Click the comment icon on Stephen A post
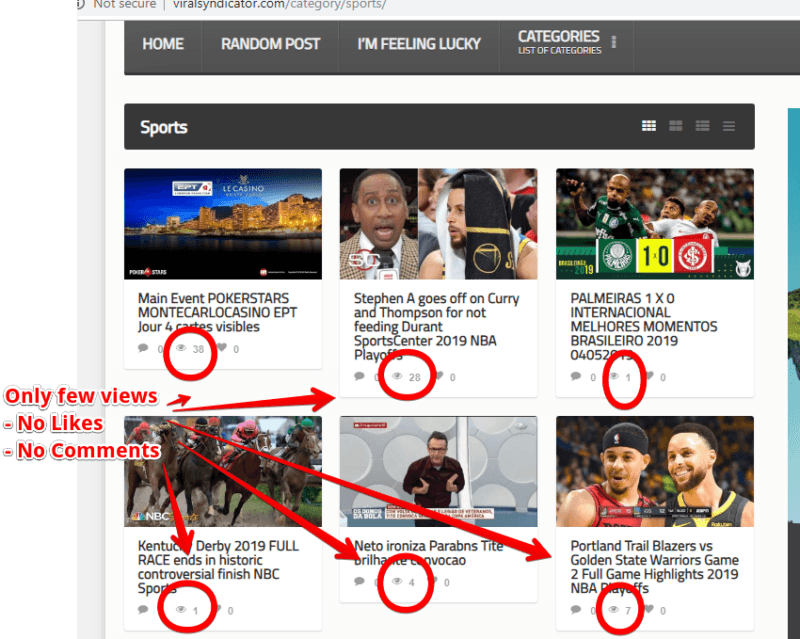Viewport: 800px width, 639px height. [x=359, y=376]
